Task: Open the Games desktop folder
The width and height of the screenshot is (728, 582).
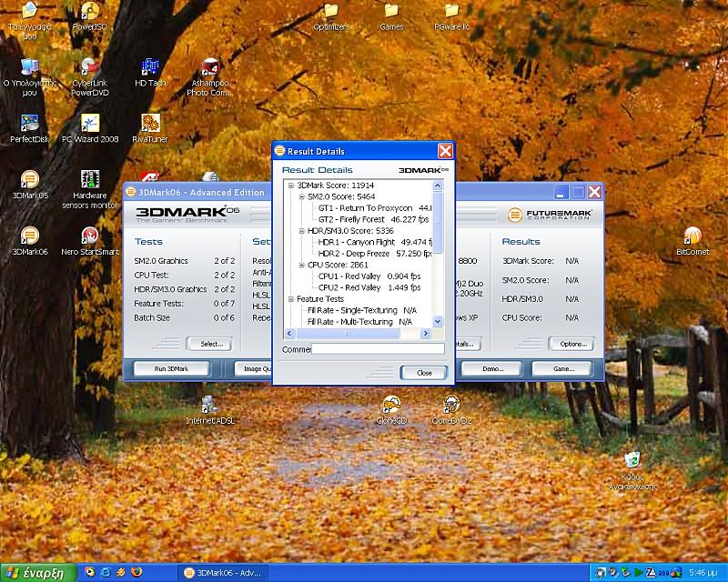Action: click(391, 16)
